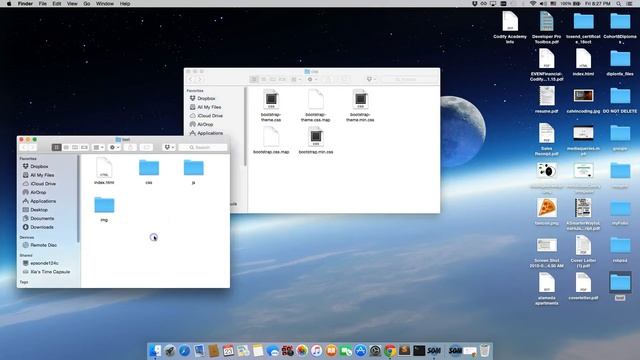This screenshot has height=360, width=640.
Task: Switch front Finder window to list view
Action: [x=66, y=147]
